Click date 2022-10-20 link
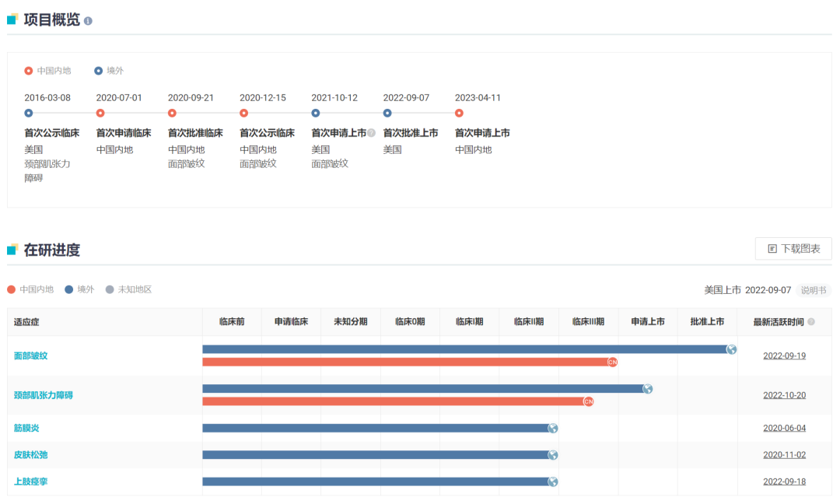Viewport: 840px width, 504px height. (x=784, y=395)
